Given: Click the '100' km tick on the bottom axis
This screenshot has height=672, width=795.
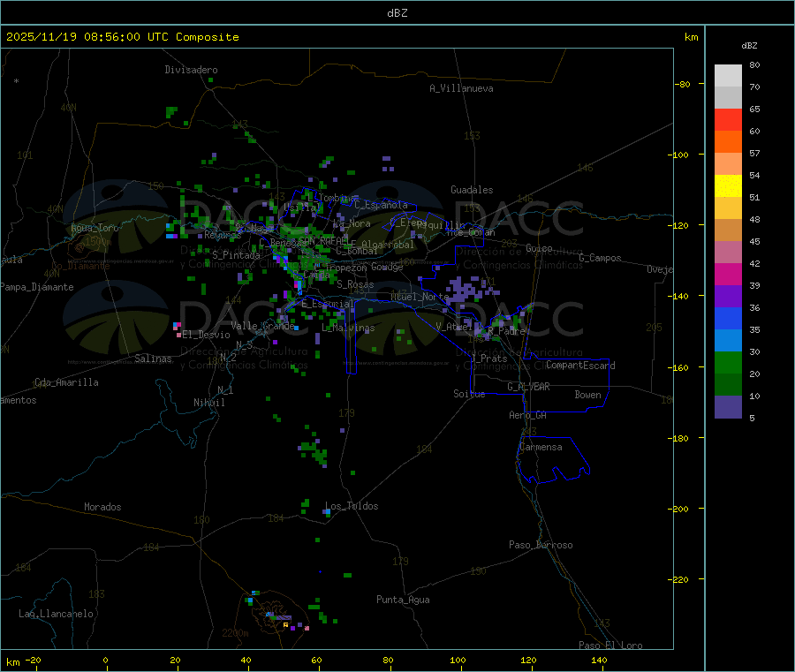Looking at the screenshot, I should point(458,660).
